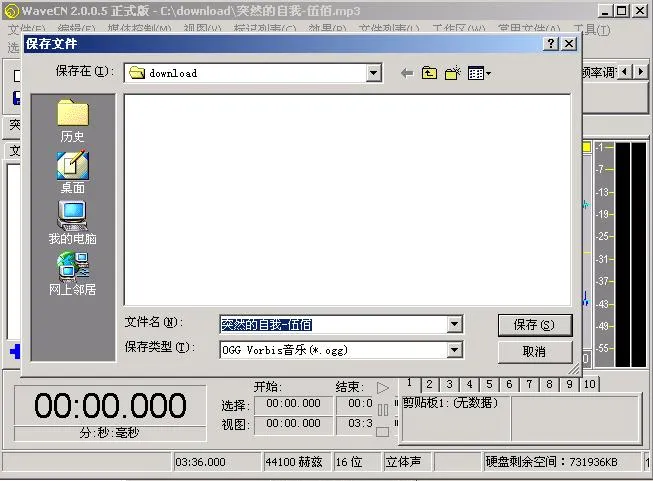Image resolution: width=653 pixels, height=481 pixels.
Task: Click the play button in WaveCN
Action: [383, 388]
